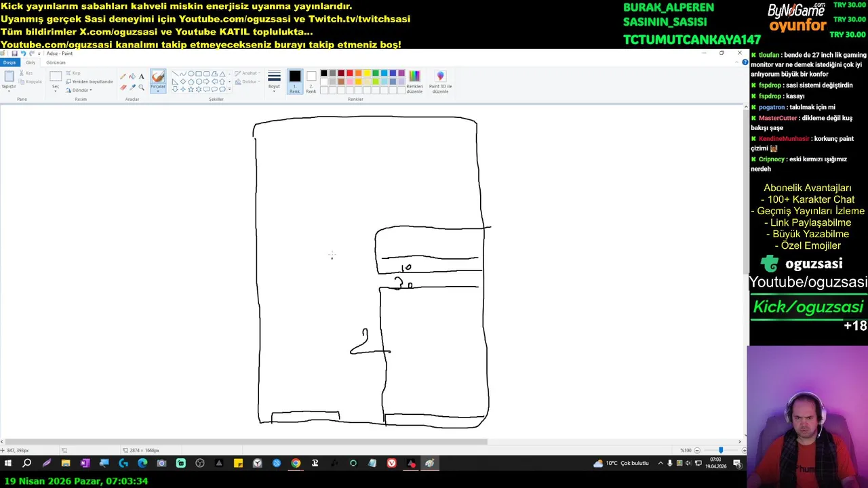Open the Boyut line size dropdown

(274, 81)
